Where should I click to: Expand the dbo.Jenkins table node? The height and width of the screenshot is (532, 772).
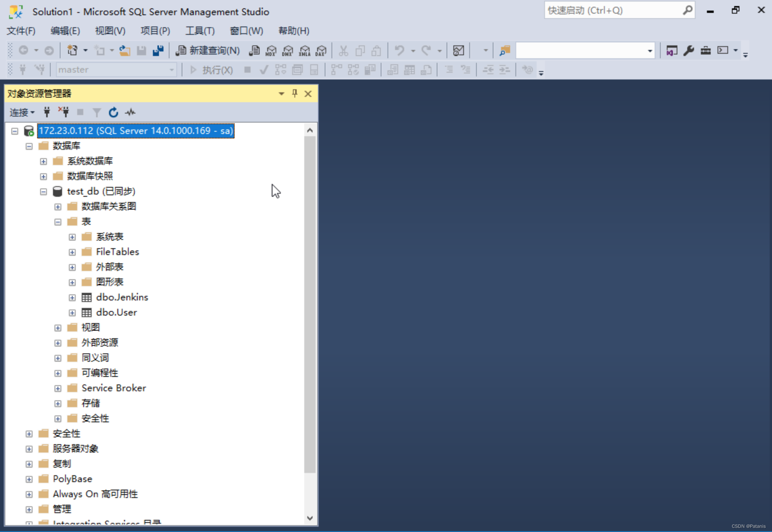coord(72,298)
